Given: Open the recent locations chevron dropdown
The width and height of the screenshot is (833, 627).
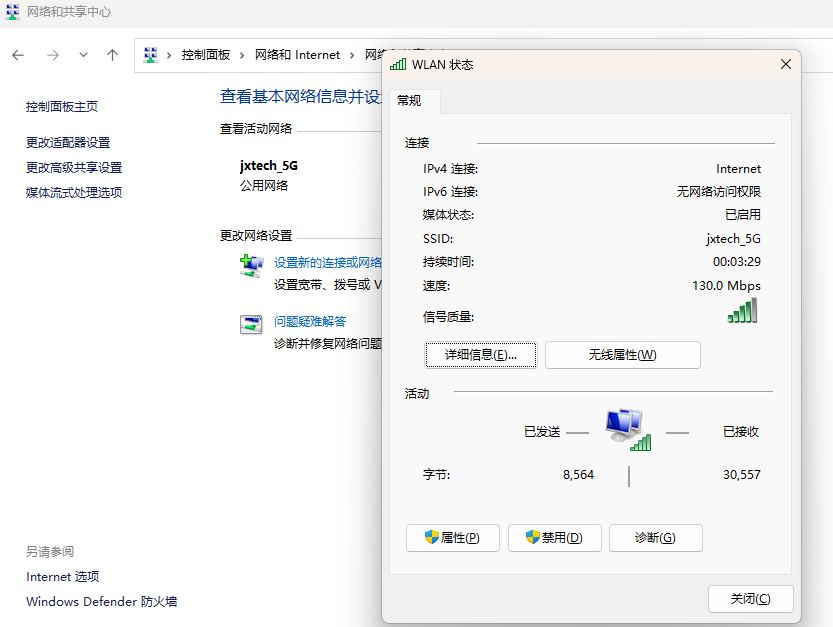Looking at the screenshot, I should coord(83,55).
